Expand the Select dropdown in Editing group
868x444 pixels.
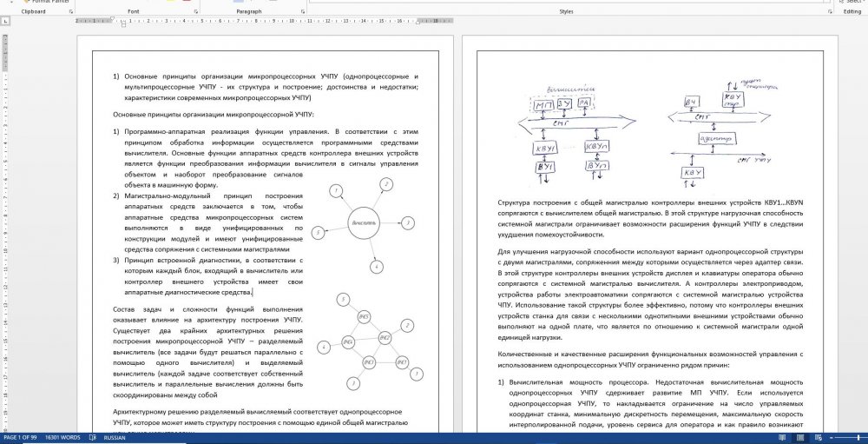(x=851, y=3)
